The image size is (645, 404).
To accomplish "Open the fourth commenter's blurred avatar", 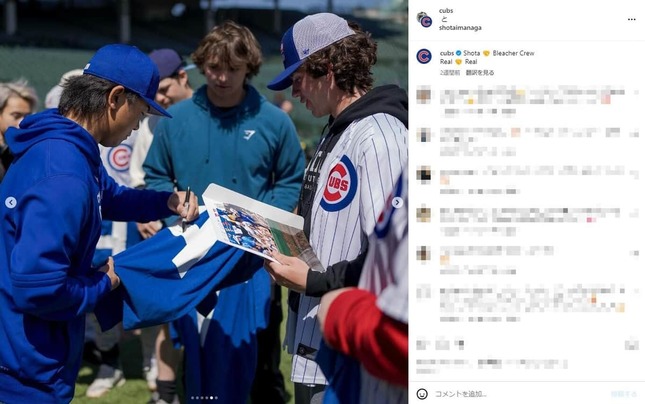I will pos(423,214).
